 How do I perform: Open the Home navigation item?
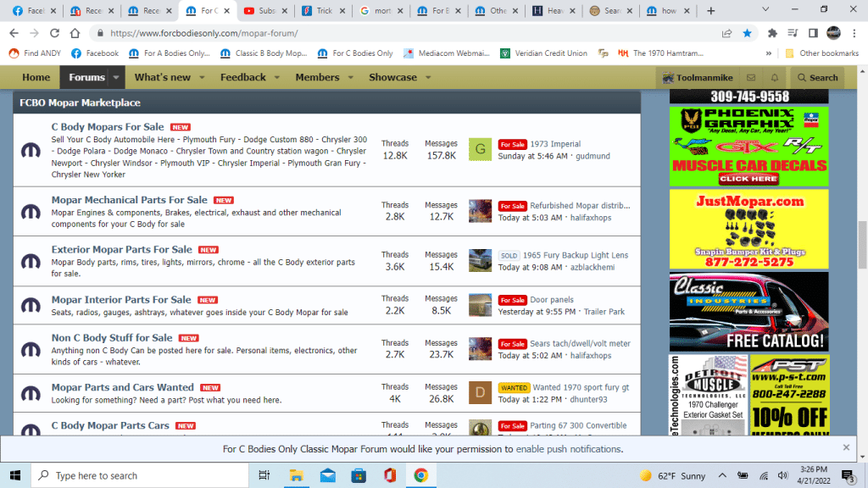tap(36, 77)
